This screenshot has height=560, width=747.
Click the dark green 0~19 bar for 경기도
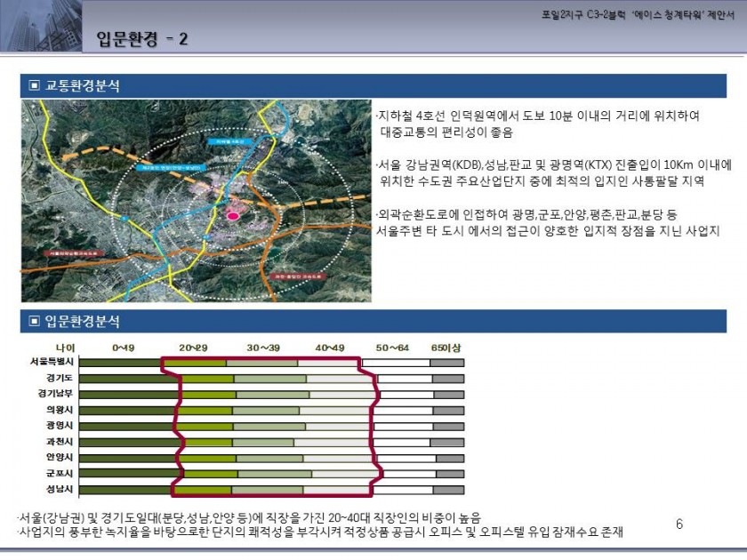point(130,379)
